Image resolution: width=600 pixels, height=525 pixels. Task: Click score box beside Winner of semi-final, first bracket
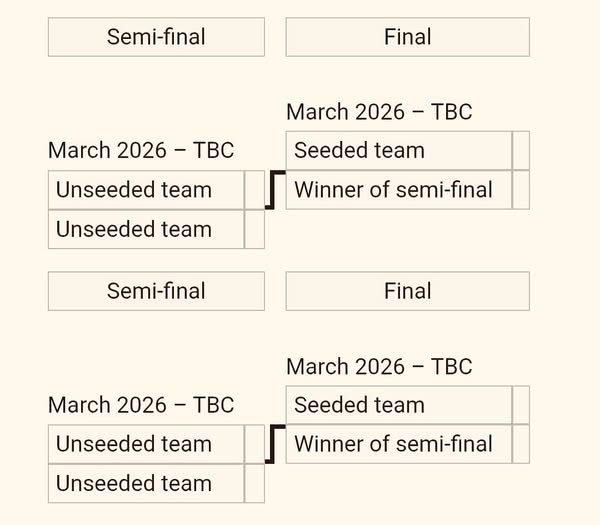click(x=520, y=190)
